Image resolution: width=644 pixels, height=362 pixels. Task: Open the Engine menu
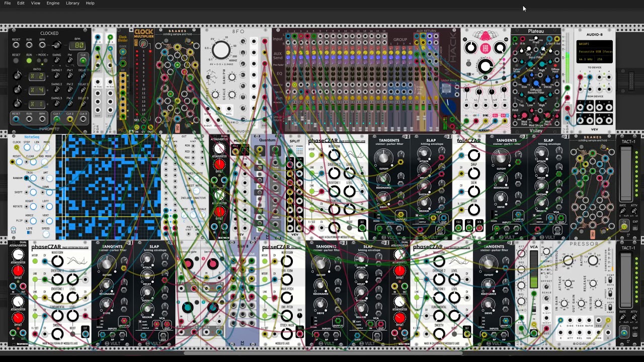53,3
